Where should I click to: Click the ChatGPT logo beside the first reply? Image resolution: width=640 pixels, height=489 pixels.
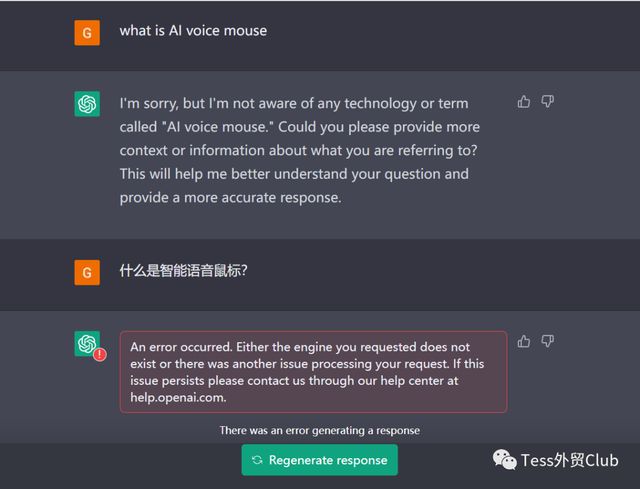[87, 104]
